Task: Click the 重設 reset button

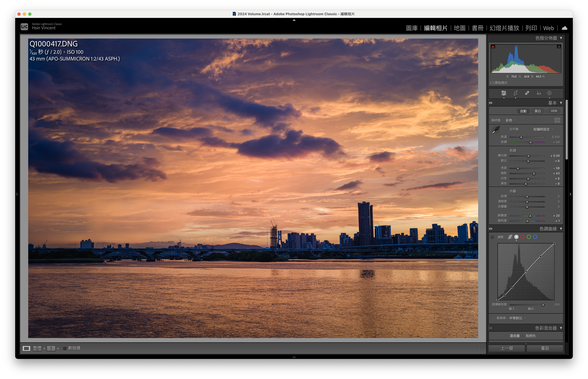Action: (545, 348)
